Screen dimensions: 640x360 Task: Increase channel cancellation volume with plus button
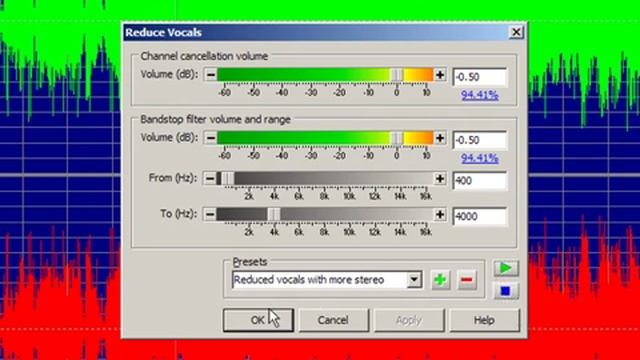click(440, 75)
